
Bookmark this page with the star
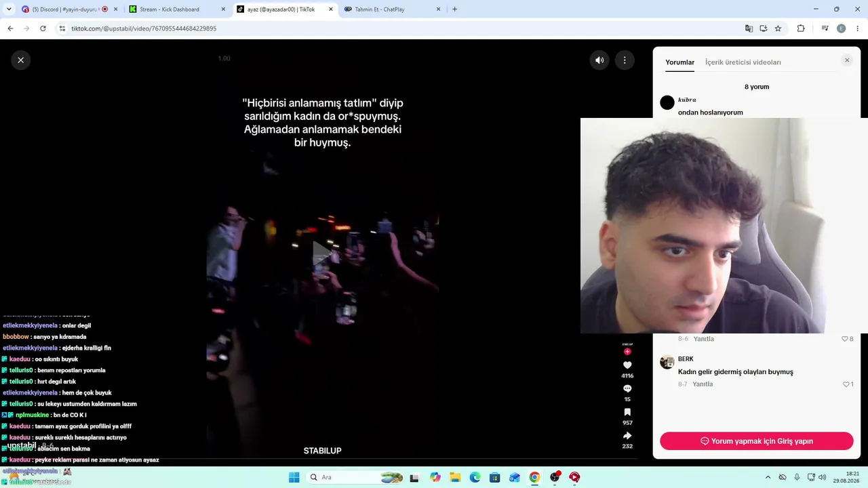pyautogui.click(x=778, y=28)
